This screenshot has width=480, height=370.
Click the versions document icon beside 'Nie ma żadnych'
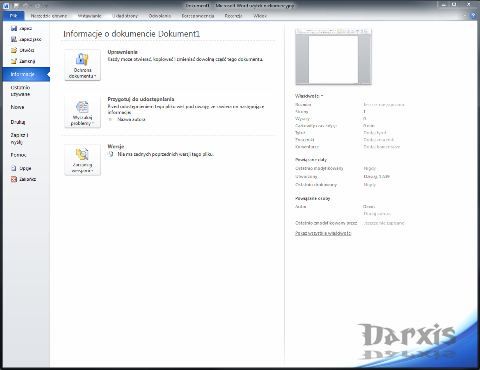111,154
